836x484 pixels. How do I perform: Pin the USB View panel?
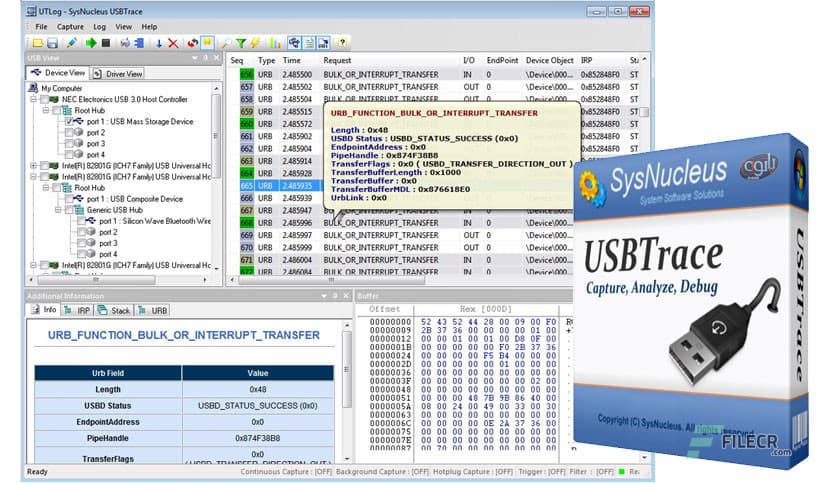(x=206, y=58)
